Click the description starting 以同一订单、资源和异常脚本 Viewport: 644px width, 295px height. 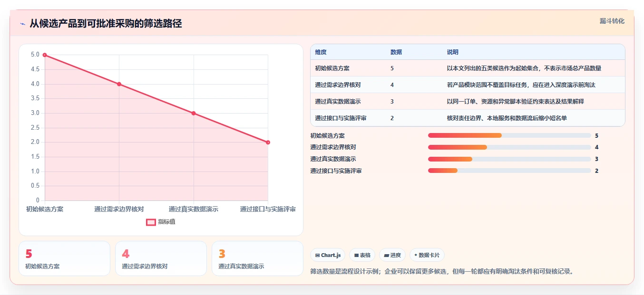516,101
